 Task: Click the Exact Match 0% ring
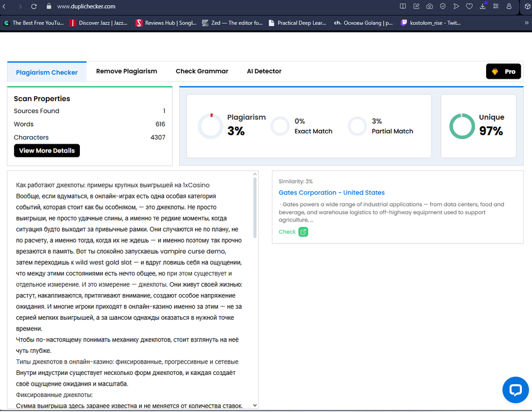pos(280,126)
